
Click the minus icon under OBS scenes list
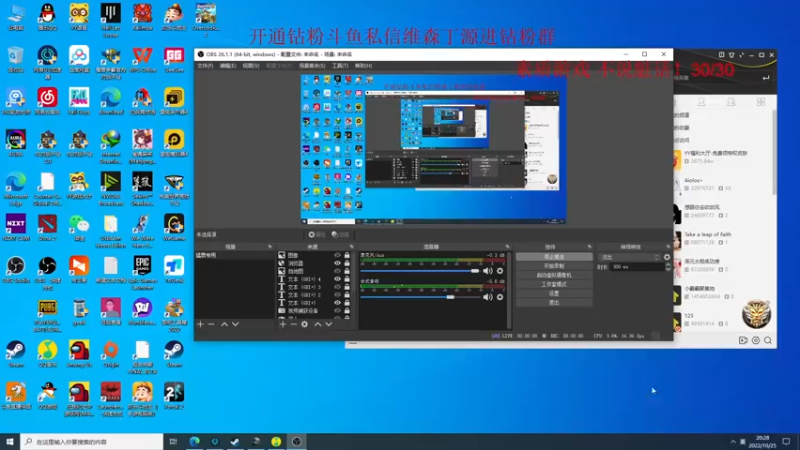211,324
